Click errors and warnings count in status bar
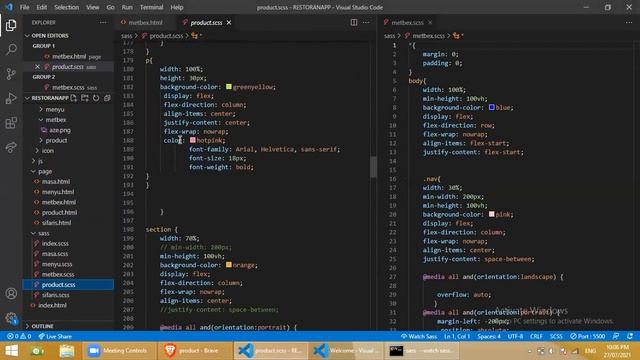 [19, 336]
